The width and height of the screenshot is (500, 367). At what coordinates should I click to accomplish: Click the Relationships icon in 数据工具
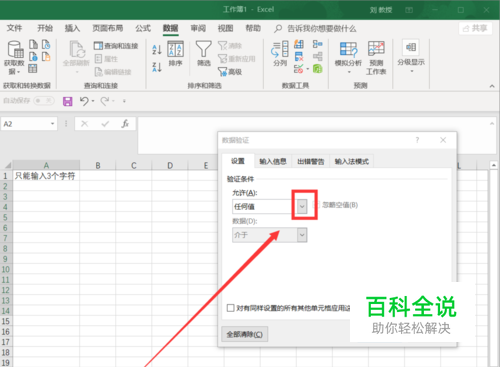coord(317,57)
